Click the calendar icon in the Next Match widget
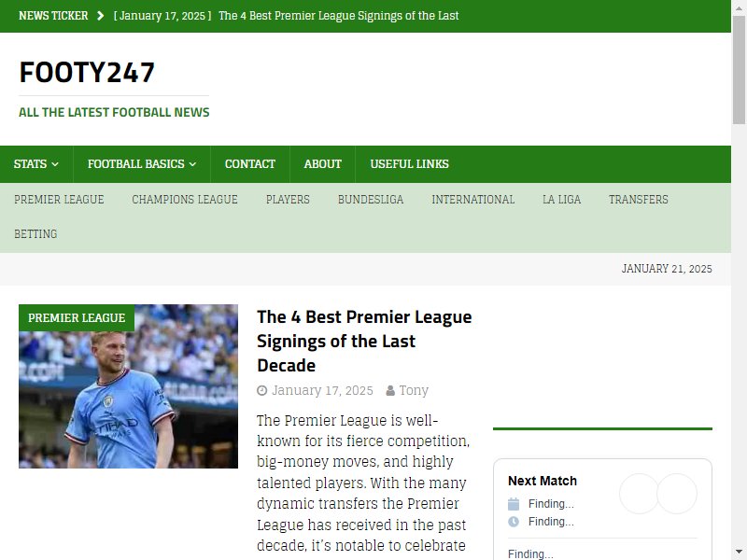Viewport: 747px width, 560px height. pos(514,504)
